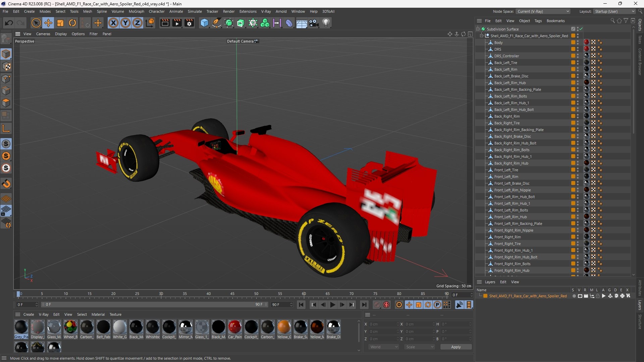644x362 pixels.
Task: Add a Light object bulb icon
Action: [326, 23]
